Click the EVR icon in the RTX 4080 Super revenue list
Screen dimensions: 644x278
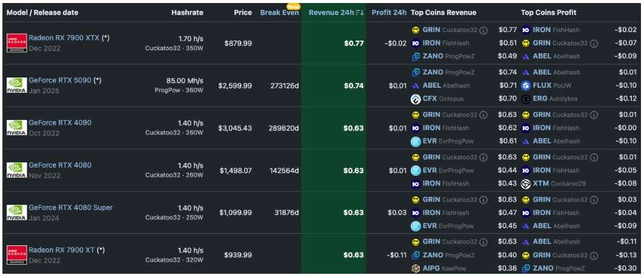[416, 226]
